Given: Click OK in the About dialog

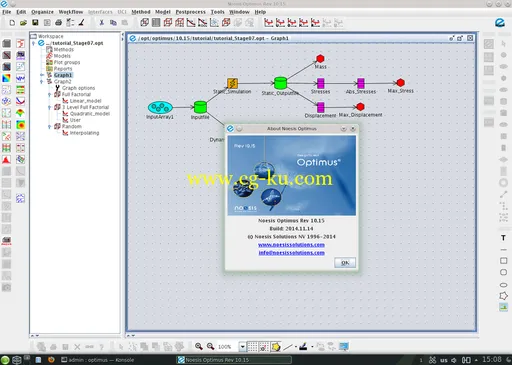Looking at the screenshot, I should click(x=345, y=263).
